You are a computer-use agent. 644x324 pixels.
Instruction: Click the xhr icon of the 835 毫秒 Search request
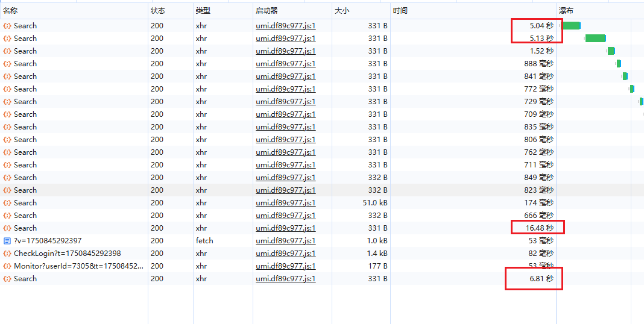point(7,127)
